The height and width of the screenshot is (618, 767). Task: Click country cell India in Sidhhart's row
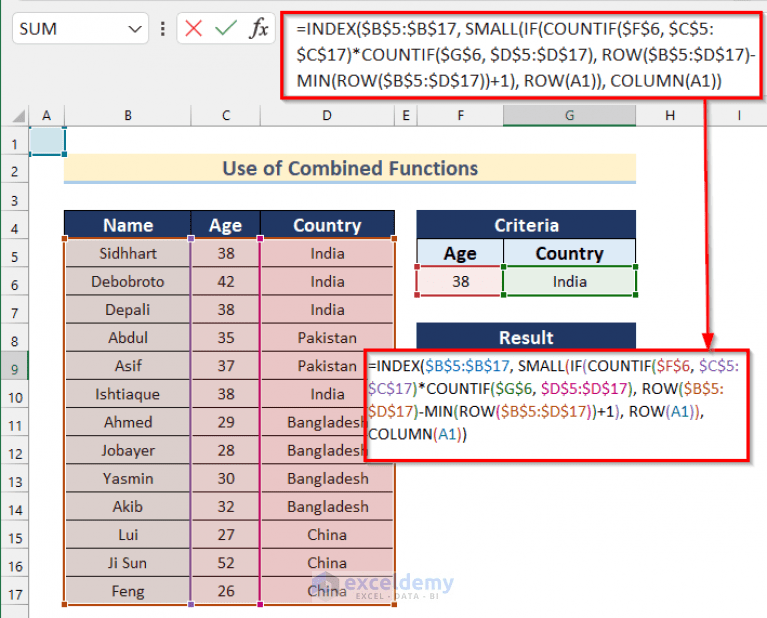point(327,253)
